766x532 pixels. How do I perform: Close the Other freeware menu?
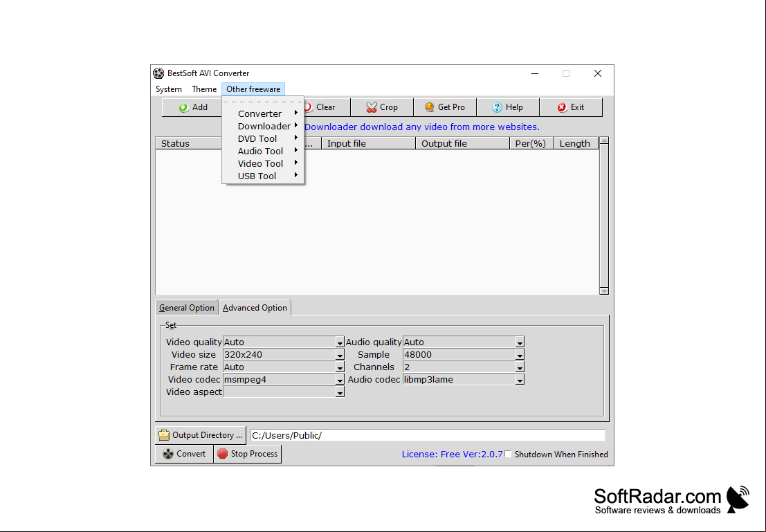253,89
